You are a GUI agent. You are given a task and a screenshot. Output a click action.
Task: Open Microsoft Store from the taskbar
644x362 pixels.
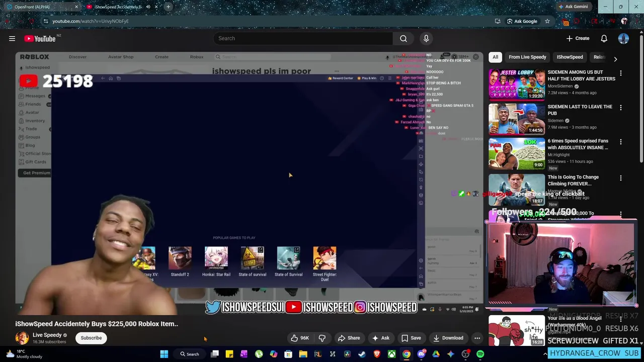[x=288, y=354]
